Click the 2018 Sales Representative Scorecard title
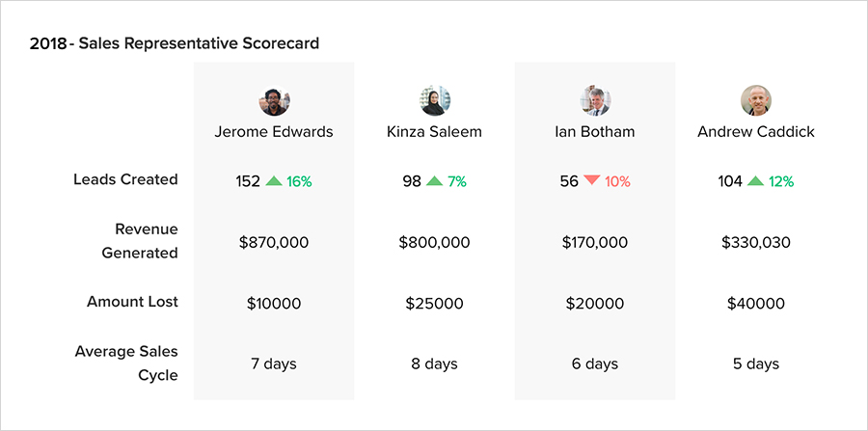The width and height of the screenshot is (868, 431). coord(175,43)
